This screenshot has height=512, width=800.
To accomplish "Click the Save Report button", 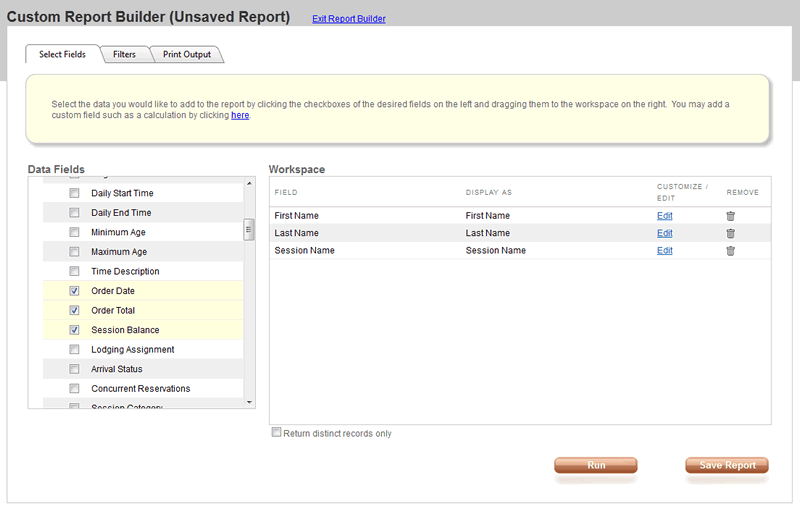I will point(727,465).
